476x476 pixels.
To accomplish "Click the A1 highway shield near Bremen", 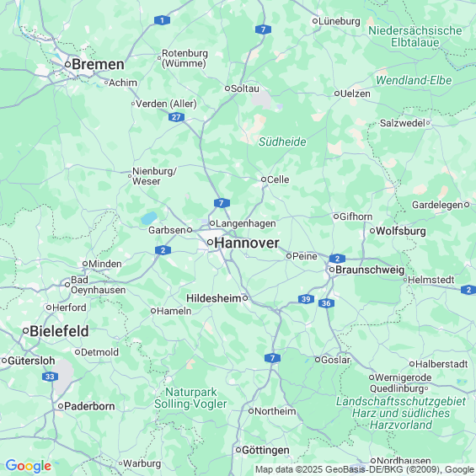I will (x=162, y=20).
